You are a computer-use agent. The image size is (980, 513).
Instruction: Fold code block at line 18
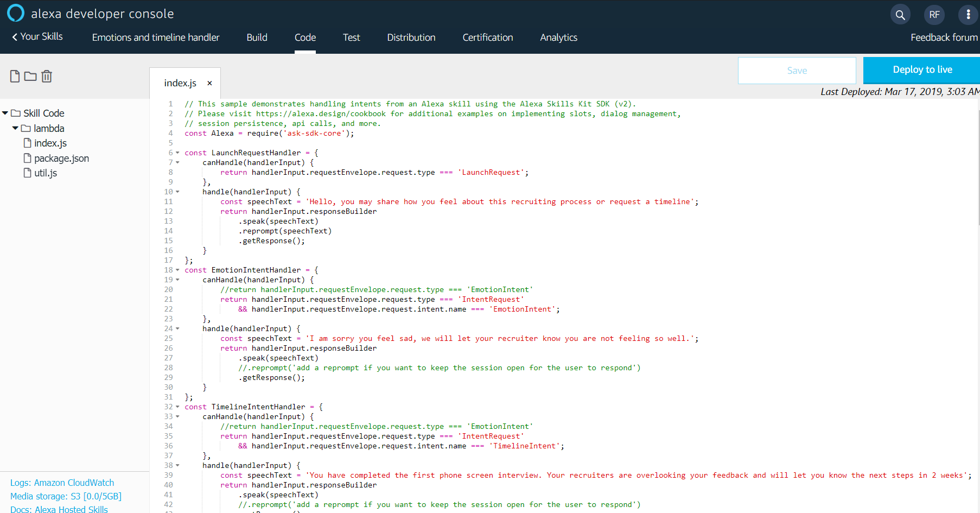[x=177, y=270]
